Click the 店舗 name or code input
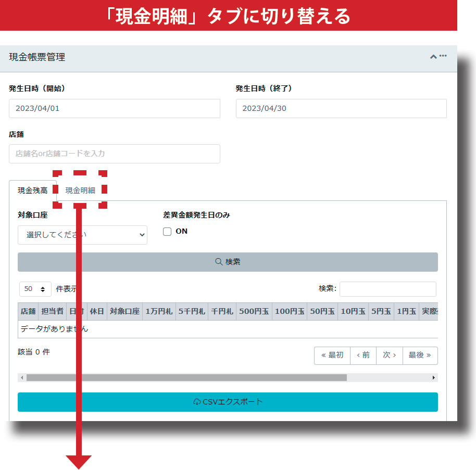This screenshot has width=476, height=470. pos(115,154)
